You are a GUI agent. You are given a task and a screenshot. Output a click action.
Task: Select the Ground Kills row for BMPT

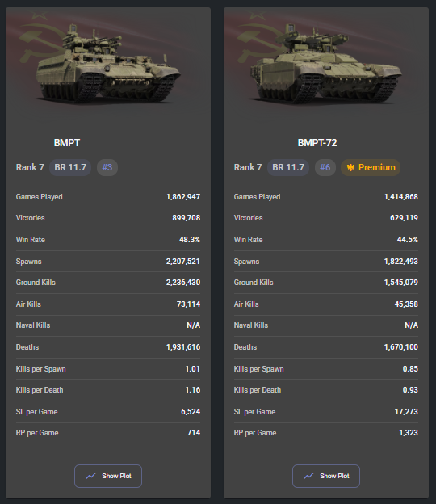[108, 283]
